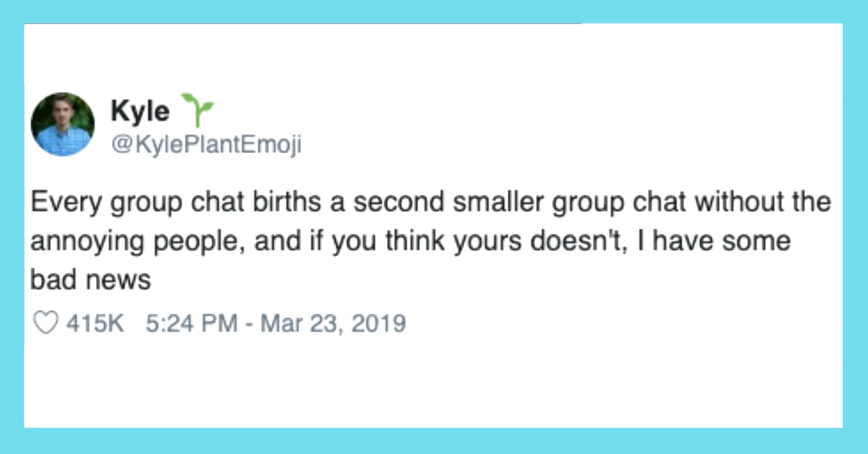Click the timestamp row below the tweet

click(217, 323)
